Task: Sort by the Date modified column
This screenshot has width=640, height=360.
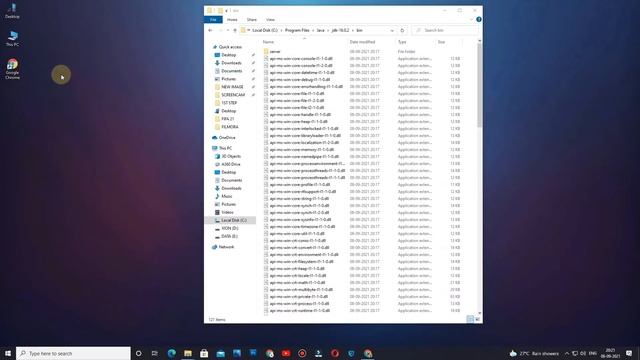Action: point(362,42)
